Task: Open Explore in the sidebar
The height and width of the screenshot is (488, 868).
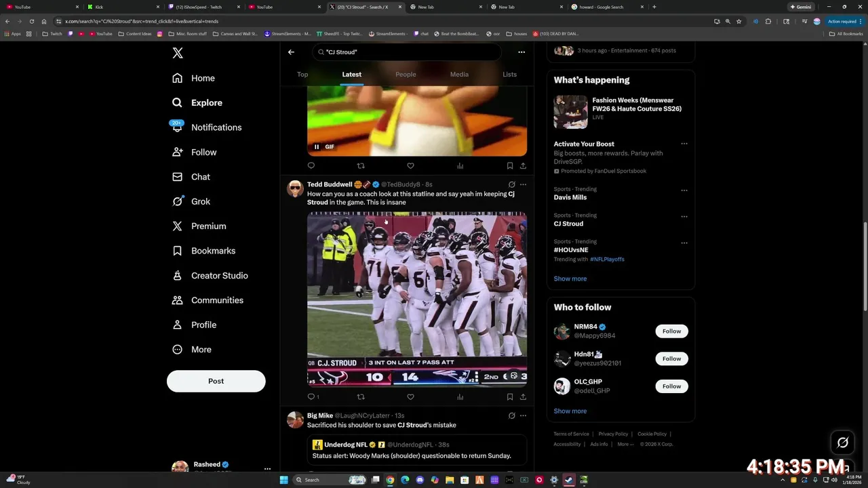Action: 197,102
